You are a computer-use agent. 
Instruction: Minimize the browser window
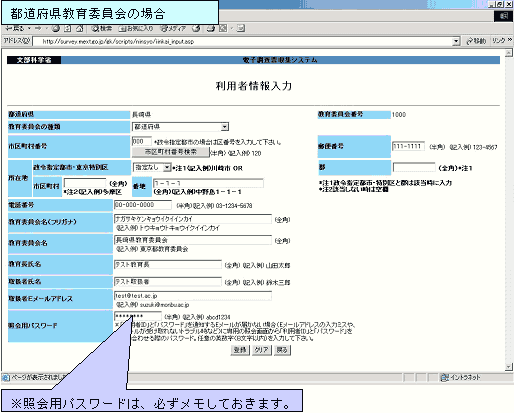[493, 4]
